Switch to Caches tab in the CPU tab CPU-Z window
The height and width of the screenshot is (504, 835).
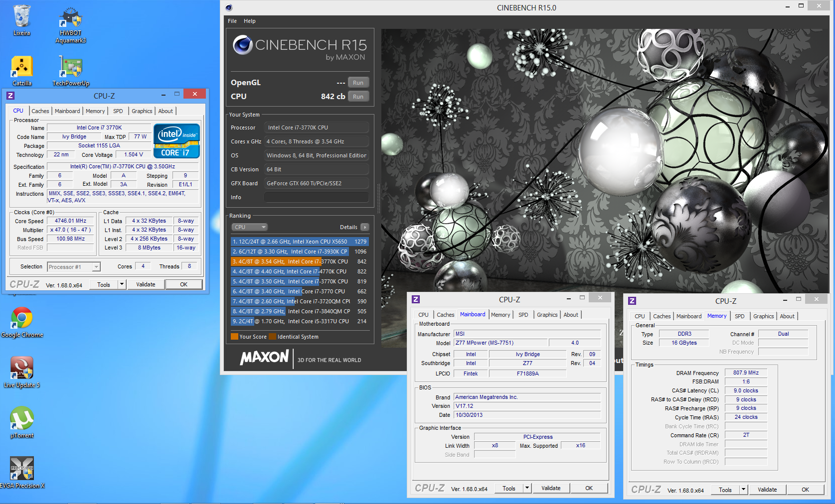coord(40,111)
